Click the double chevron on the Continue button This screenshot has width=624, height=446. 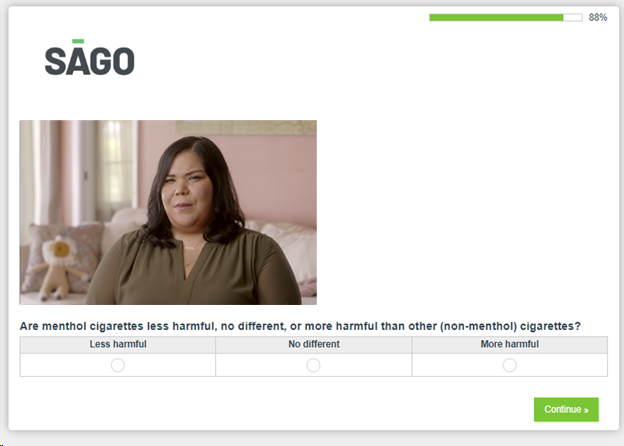[586, 410]
